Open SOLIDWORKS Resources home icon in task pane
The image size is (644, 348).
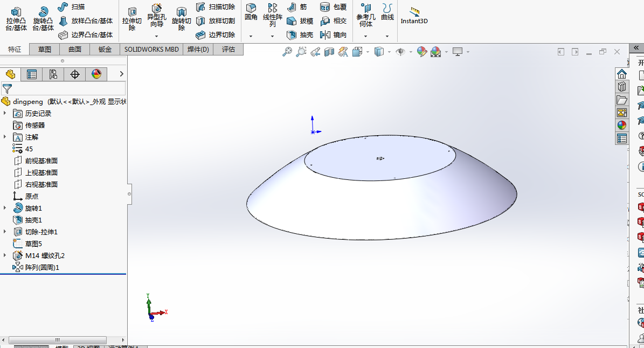point(622,74)
